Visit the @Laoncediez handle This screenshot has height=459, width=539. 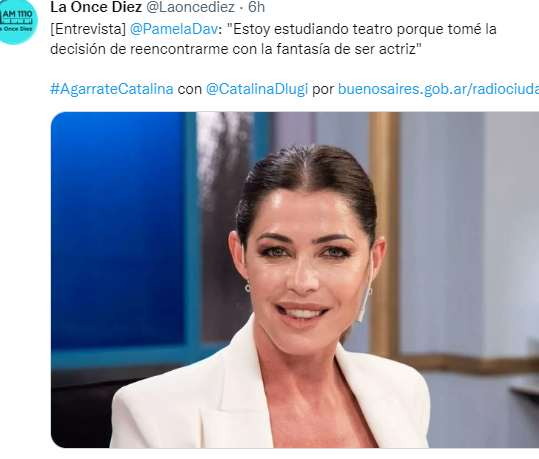pos(191,7)
